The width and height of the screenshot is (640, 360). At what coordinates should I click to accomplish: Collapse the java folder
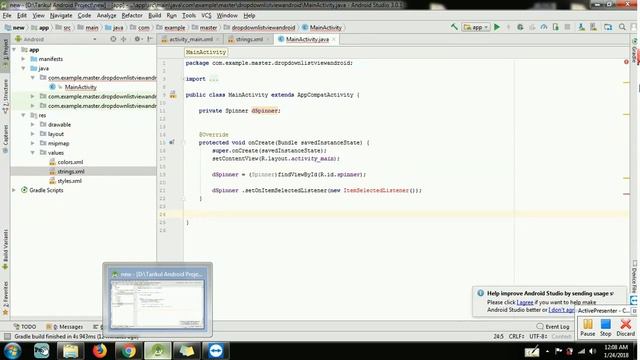[x=24, y=68]
